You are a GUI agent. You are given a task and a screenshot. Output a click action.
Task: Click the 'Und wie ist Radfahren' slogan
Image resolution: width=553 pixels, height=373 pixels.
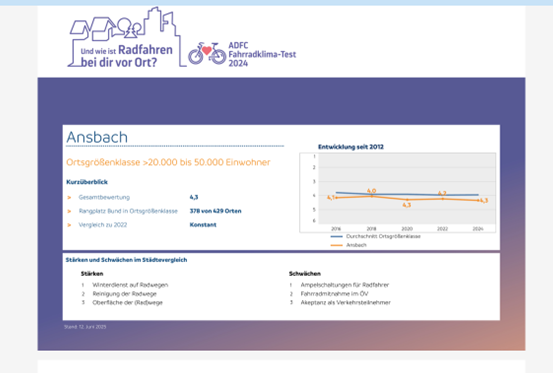[x=127, y=50]
